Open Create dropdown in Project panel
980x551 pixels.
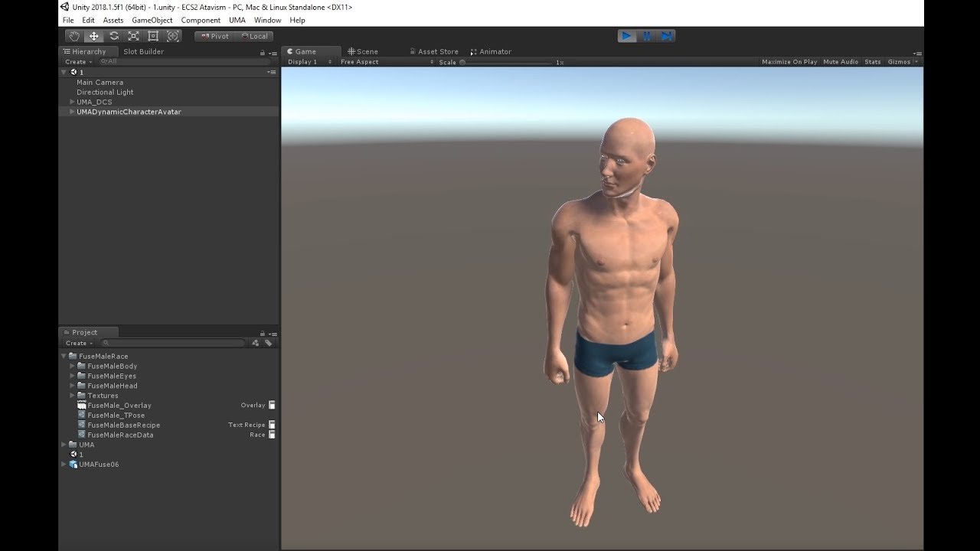point(79,343)
